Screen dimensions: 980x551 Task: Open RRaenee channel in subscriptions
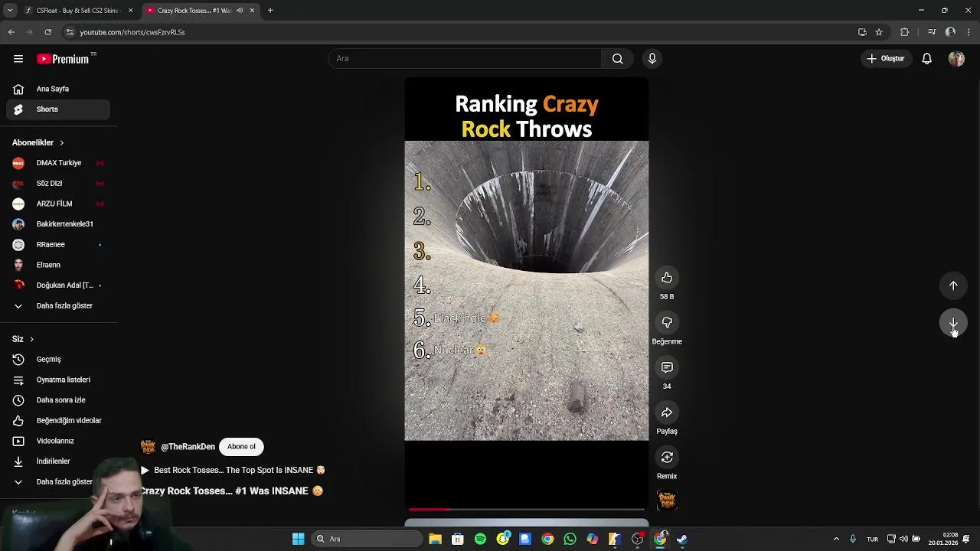coord(58,245)
